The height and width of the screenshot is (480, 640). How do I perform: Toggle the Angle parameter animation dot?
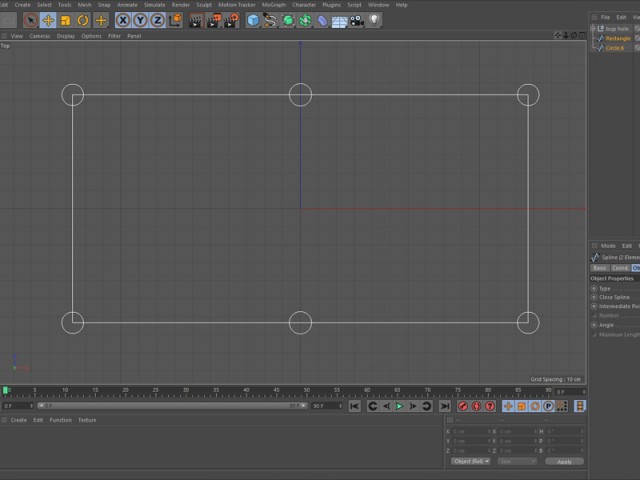[594, 325]
